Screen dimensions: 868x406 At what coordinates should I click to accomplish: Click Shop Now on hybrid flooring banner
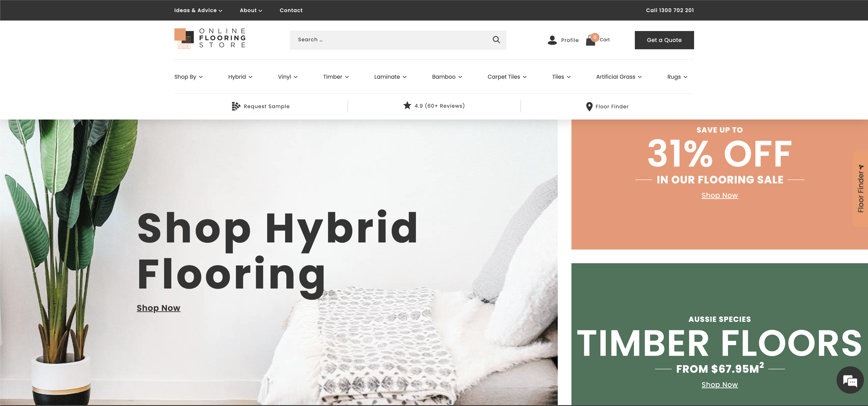159,307
